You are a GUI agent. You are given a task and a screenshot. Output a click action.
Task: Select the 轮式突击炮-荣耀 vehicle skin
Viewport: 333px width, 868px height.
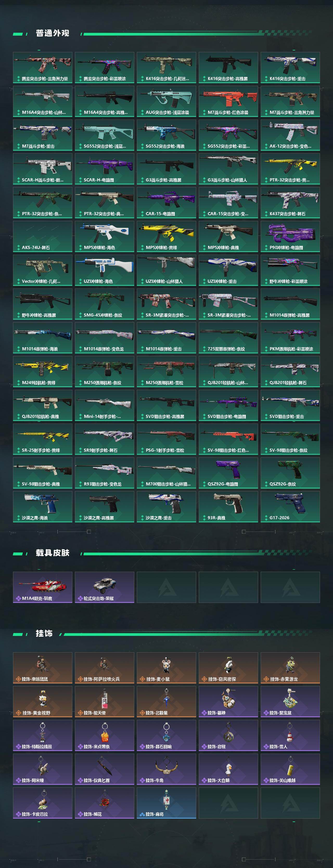(x=105, y=587)
